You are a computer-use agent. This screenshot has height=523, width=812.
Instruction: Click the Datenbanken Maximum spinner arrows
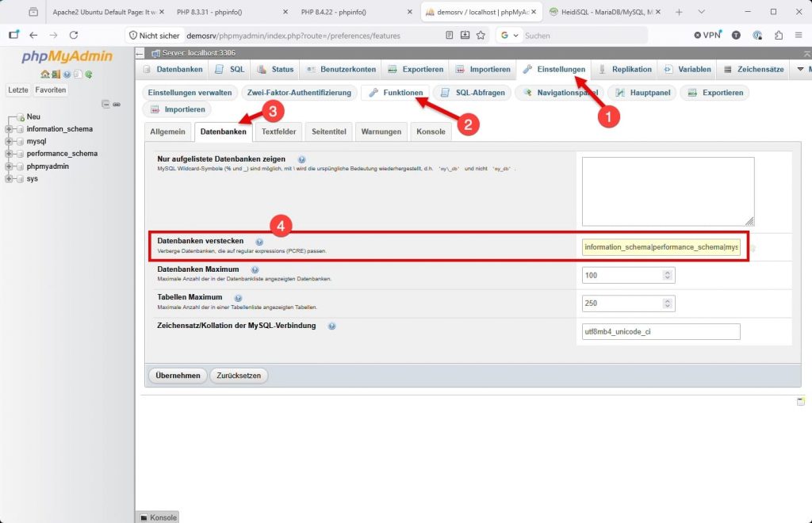pyautogui.click(x=668, y=275)
